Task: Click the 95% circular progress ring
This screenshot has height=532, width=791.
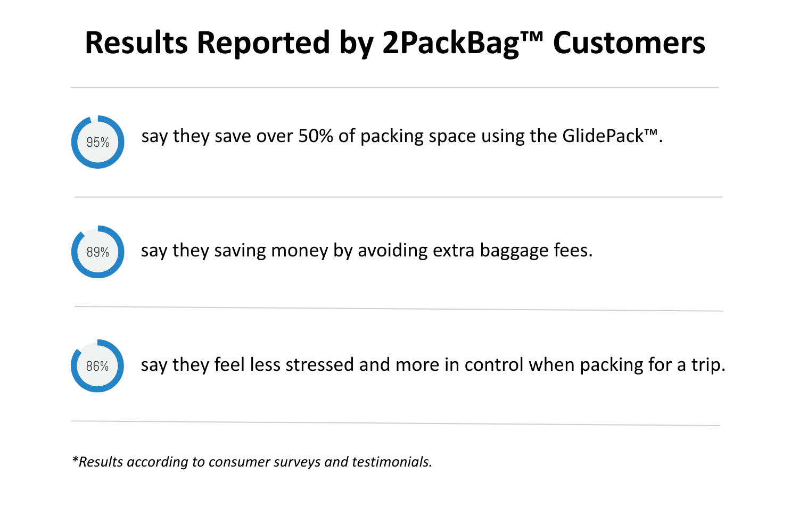Action: tap(98, 142)
